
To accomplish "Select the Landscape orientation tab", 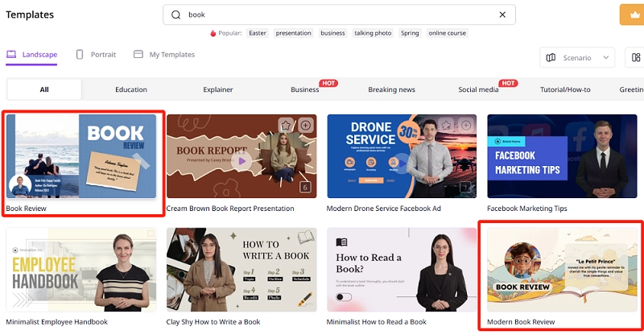I will point(32,55).
